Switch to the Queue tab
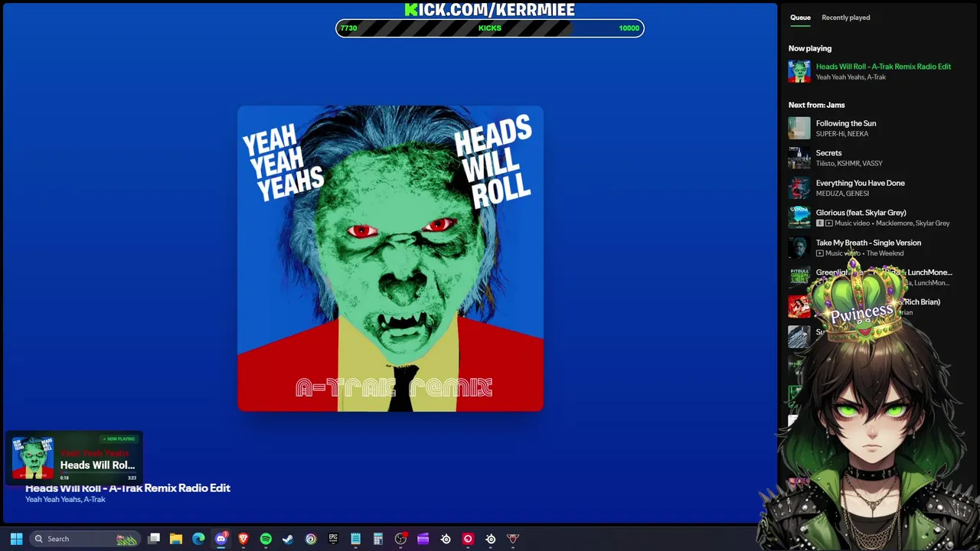The width and height of the screenshot is (980, 551). (x=800, y=18)
